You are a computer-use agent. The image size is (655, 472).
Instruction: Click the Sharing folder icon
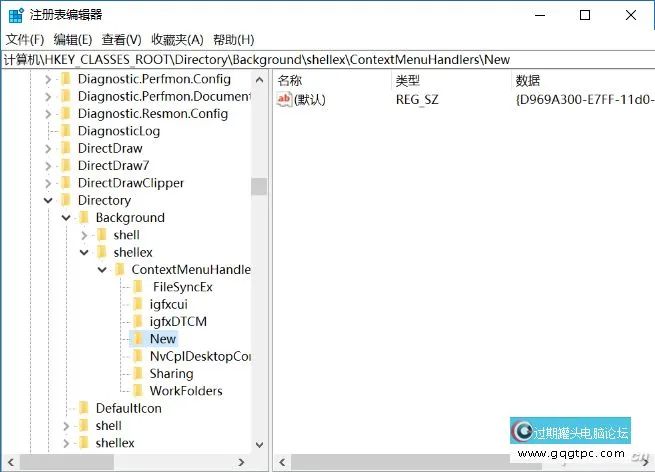tap(138, 374)
